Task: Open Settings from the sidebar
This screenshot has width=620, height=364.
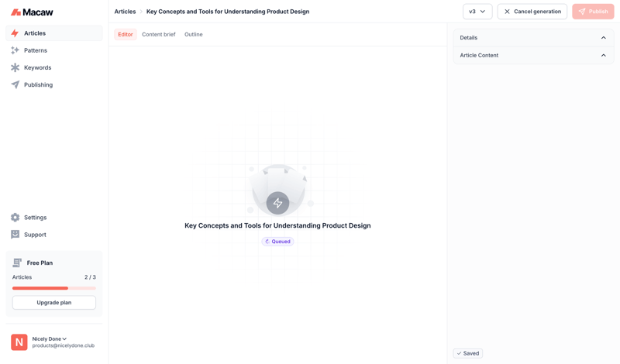Action: pyautogui.click(x=54, y=218)
